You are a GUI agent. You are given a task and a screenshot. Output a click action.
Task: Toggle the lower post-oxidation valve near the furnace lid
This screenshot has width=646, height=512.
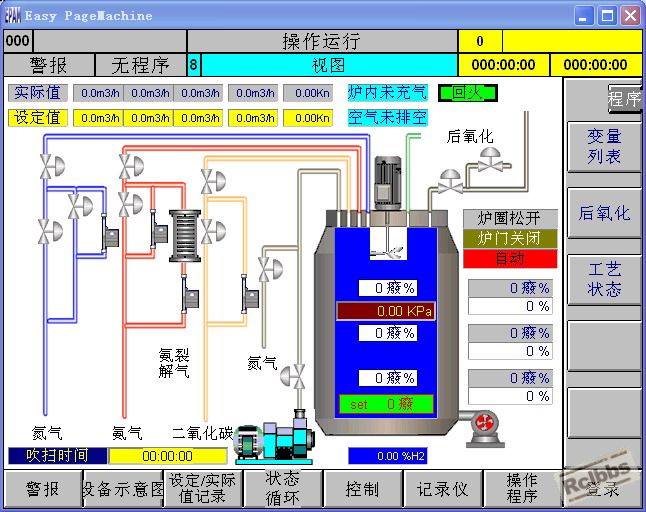coord(450,182)
